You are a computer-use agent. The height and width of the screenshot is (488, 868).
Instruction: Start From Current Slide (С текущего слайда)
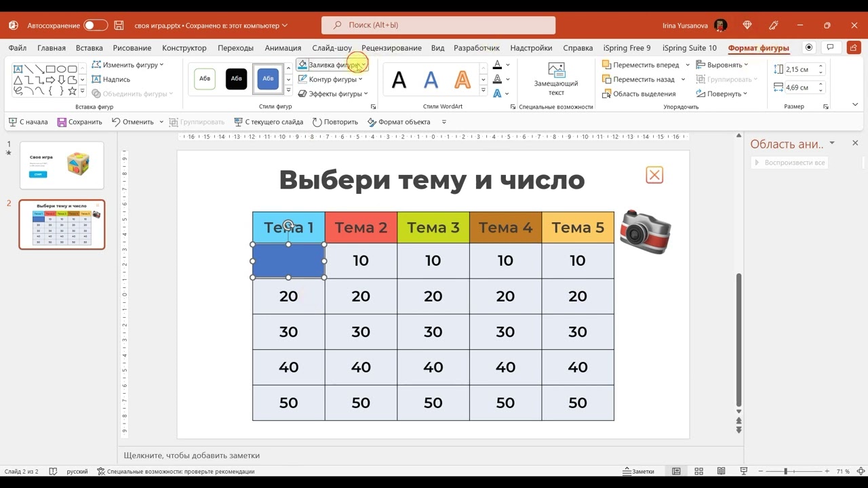tap(269, 122)
